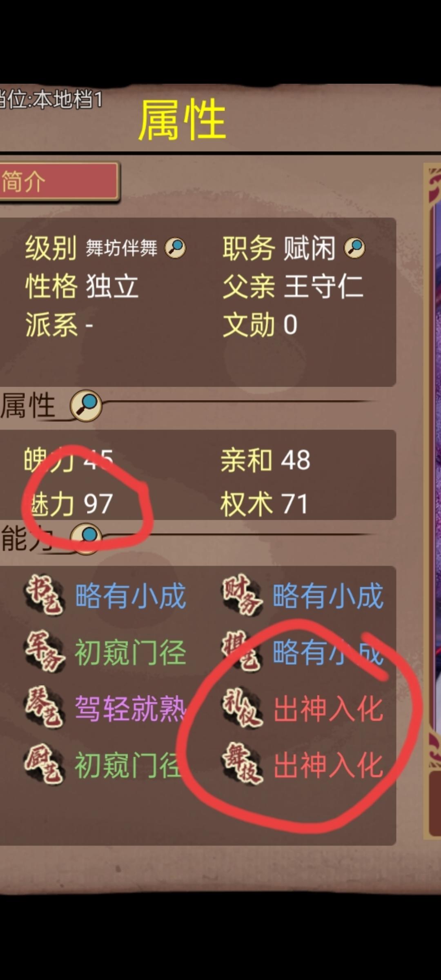Click the 权术 71 attribute value
441x980 pixels.
(x=264, y=503)
